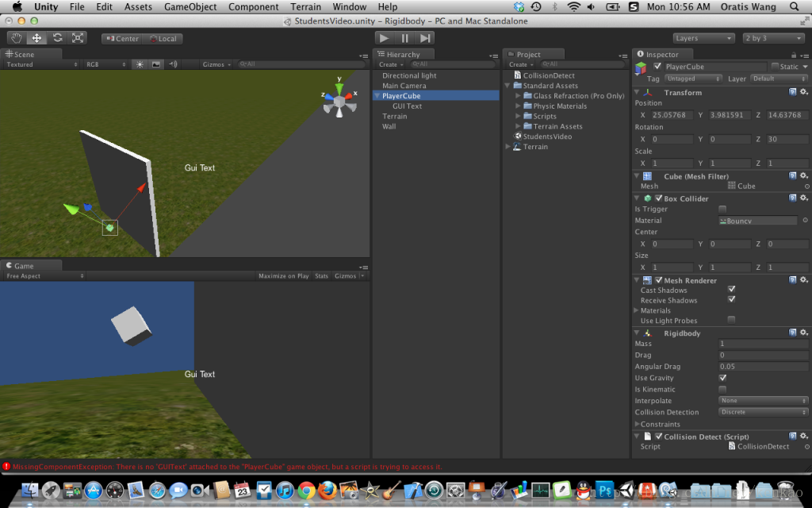
Task: Toggle the Center pivot button
Action: click(x=123, y=38)
